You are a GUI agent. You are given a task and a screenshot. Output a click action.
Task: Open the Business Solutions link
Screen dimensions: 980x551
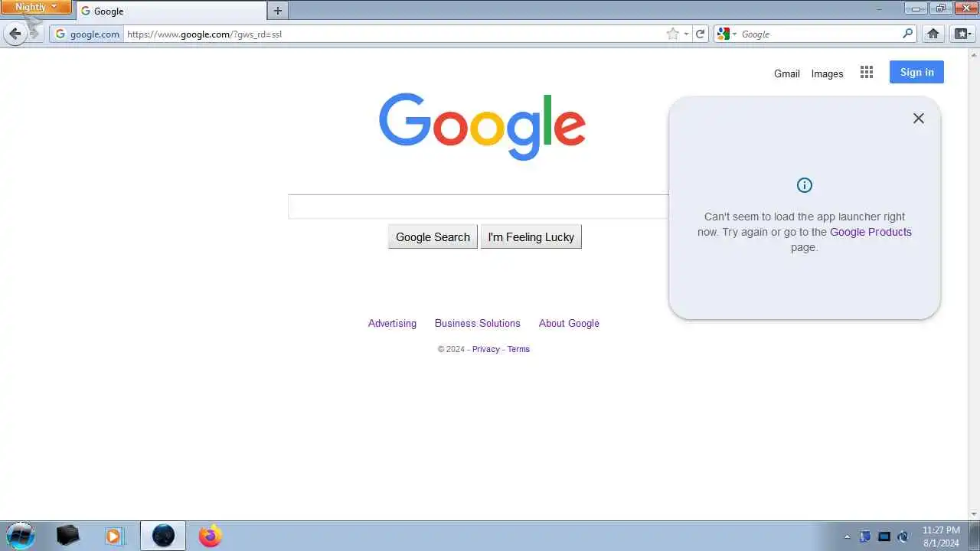[x=477, y=323]
